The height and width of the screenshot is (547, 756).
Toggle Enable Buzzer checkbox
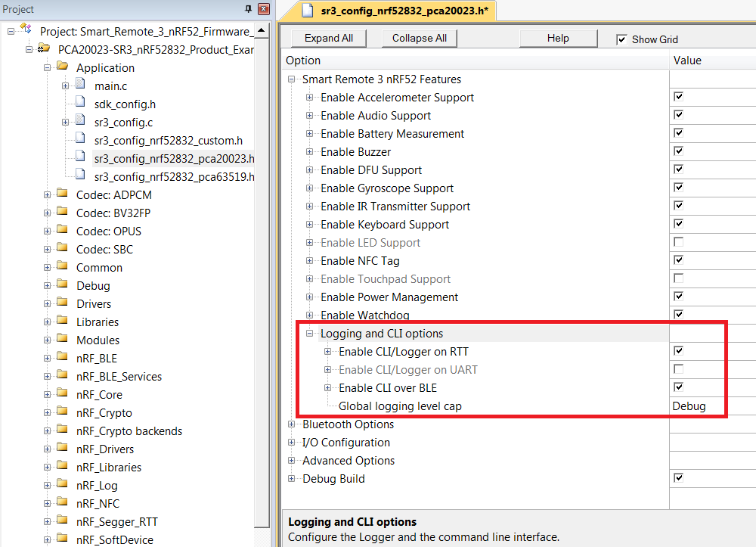[x=678, y=151]
